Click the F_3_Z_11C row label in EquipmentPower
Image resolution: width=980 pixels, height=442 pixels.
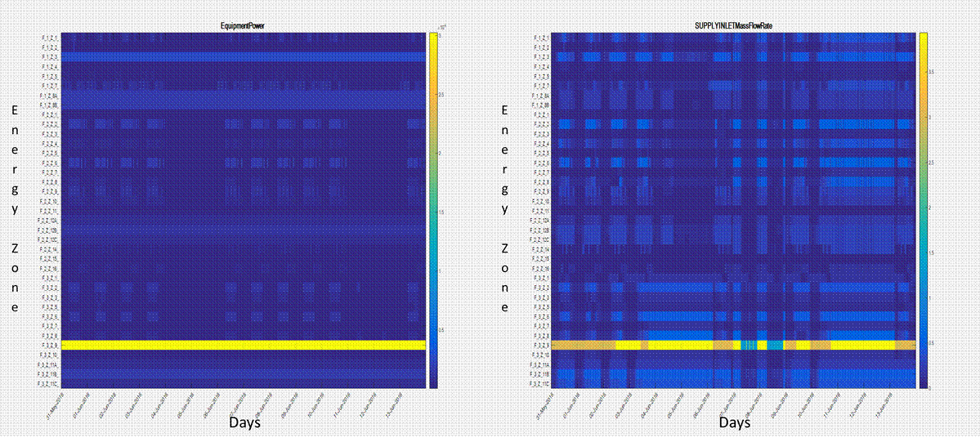(47, 383)
